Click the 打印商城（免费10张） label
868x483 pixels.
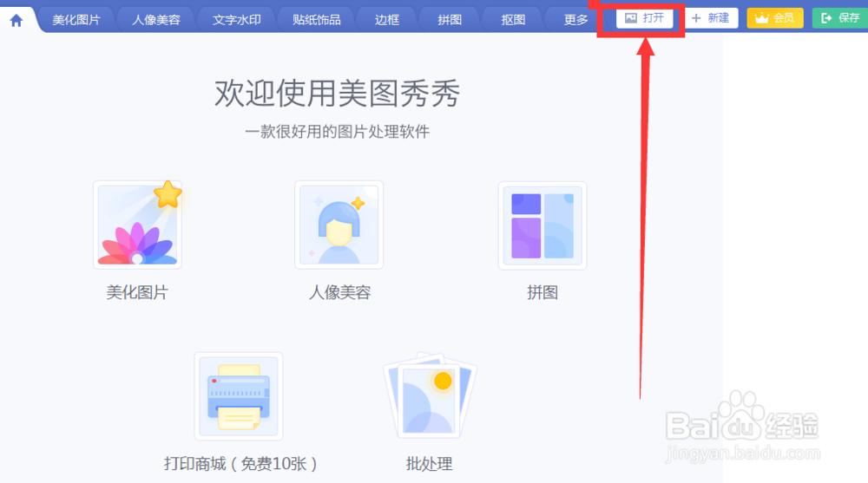pyautogui.click(x=240, y=464)
